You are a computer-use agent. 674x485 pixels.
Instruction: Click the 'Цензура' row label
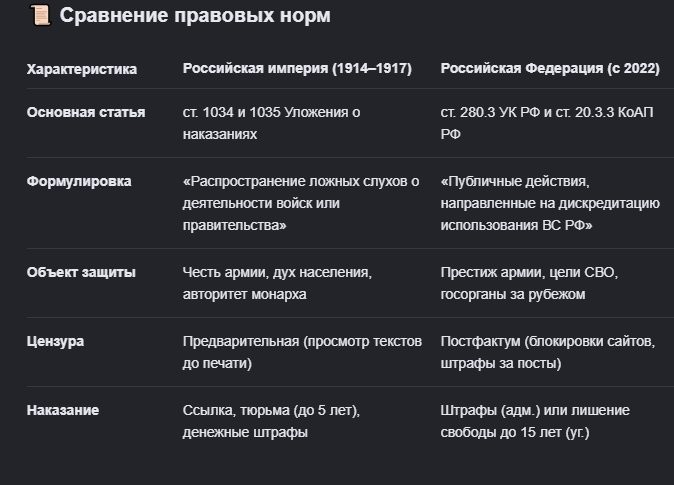click(55, 341)
